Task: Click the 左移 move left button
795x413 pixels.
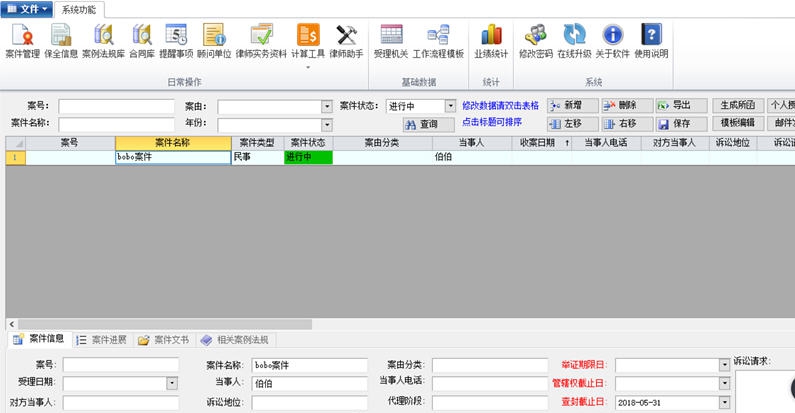Action: 573,124
